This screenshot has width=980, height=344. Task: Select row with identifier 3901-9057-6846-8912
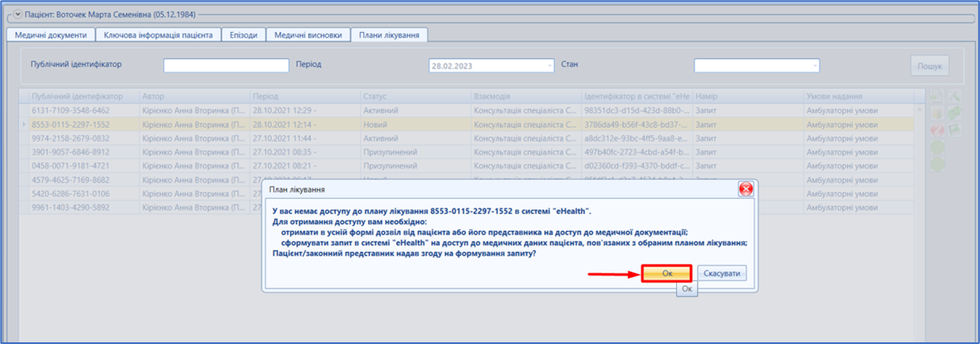tap(466, 152)
